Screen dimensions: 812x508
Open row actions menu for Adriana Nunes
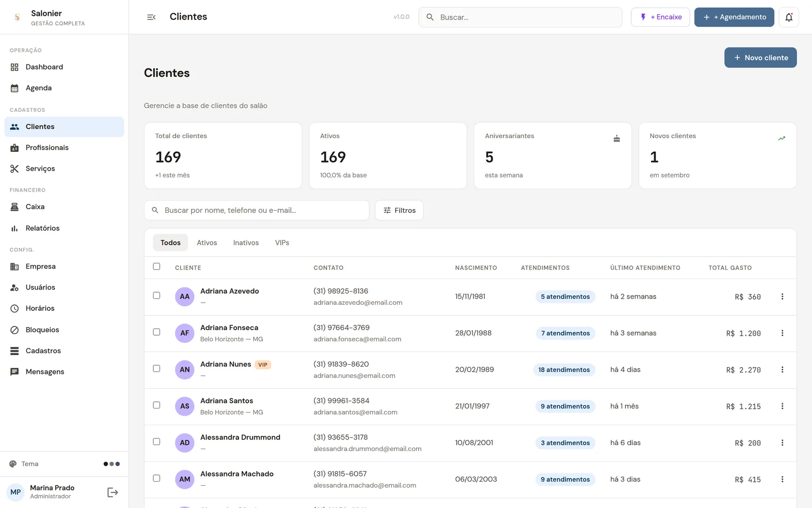[782, 370]
